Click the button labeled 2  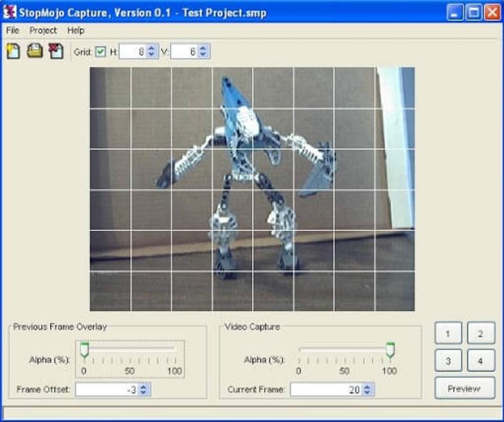tap(480, 333)
